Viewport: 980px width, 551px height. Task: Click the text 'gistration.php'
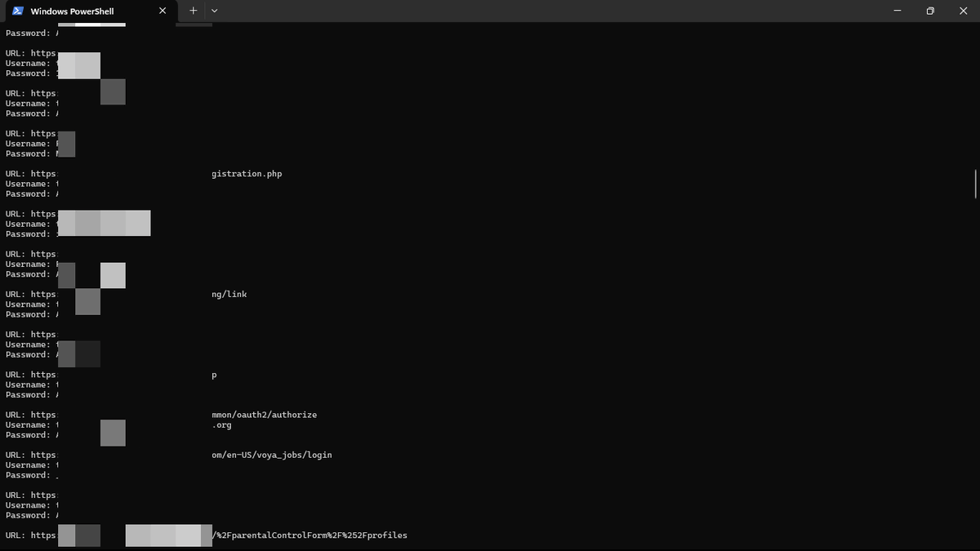pos(247,174)
